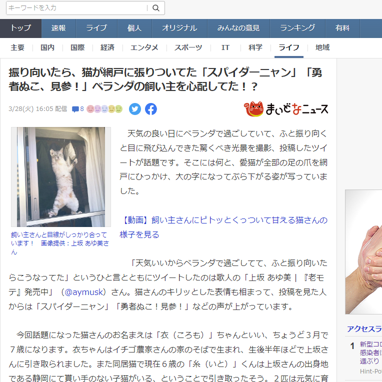The image size is (382, 382).
Task: Open the @aymusk profile link
Action: [x=84, y=292]
